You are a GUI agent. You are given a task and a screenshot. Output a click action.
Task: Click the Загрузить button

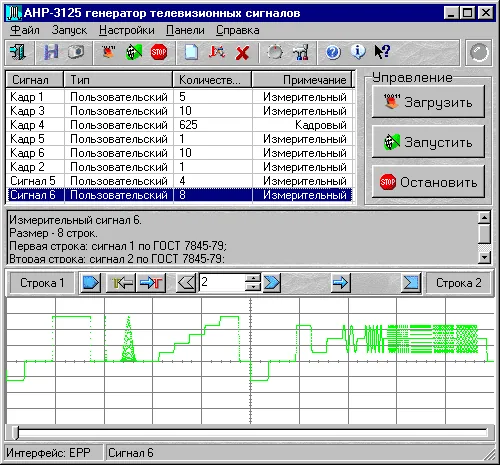point(428,102)
